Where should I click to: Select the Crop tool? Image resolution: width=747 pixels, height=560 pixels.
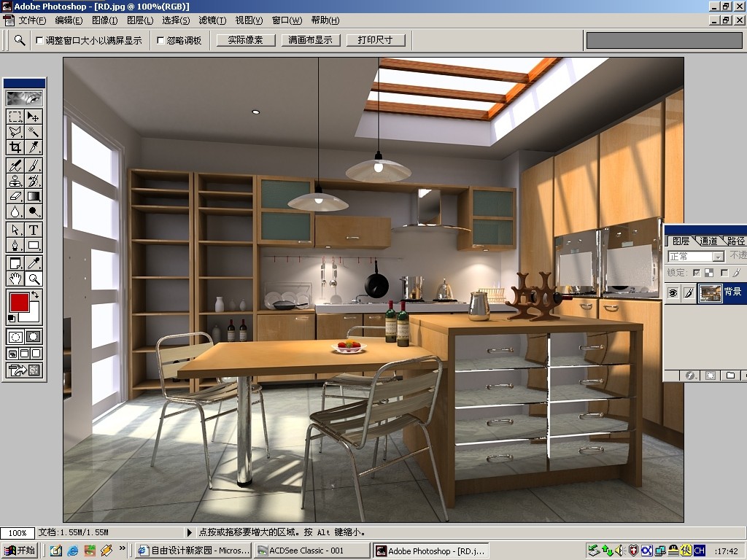coord(15,147)
